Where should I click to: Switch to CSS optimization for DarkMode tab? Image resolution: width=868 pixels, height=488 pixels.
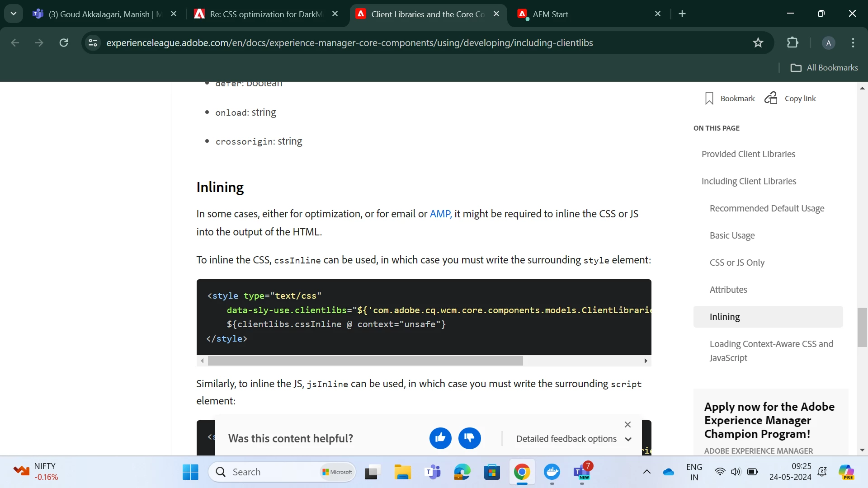pyautogui.click(x=266, y=14)
